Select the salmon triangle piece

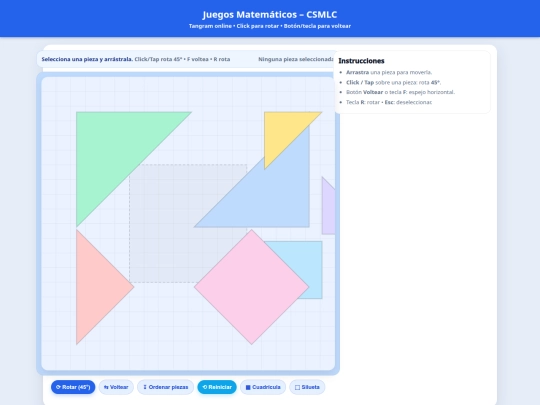[x=96, y=287]
